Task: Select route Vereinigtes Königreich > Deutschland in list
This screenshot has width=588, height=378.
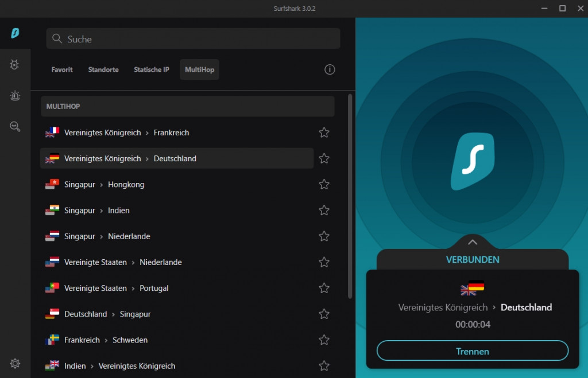Action: coord(177,158)
